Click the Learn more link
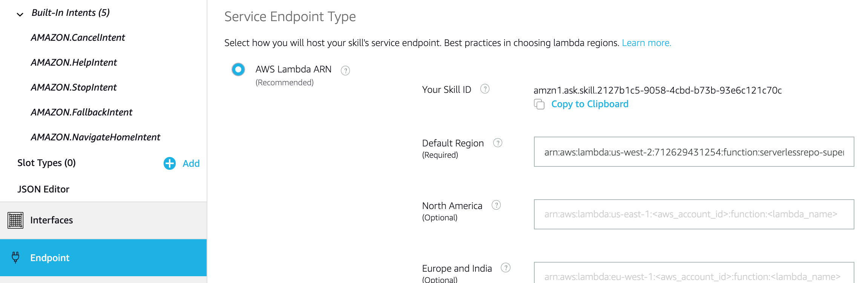The width and height of the screenshot is (868, 283). pos(646,43)
